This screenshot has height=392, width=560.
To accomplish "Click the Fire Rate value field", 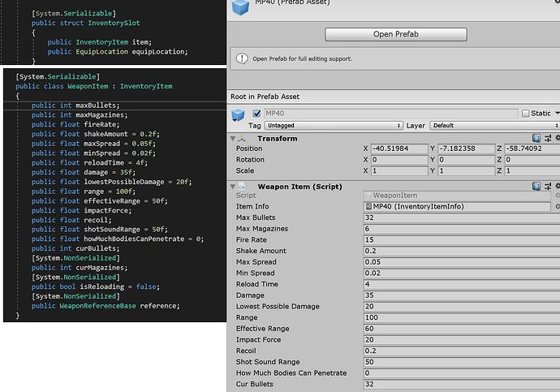I will tap(459, 240).
